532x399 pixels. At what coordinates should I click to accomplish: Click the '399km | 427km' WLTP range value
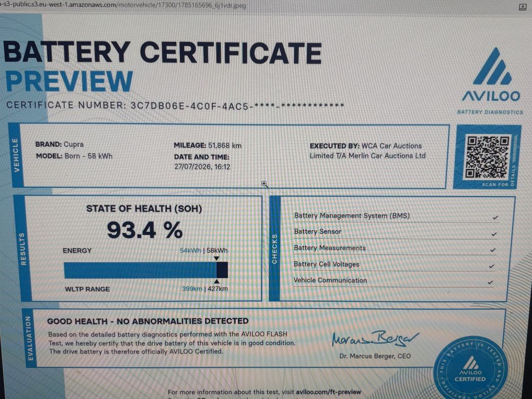pyautogui.click(x=205, y=289)
